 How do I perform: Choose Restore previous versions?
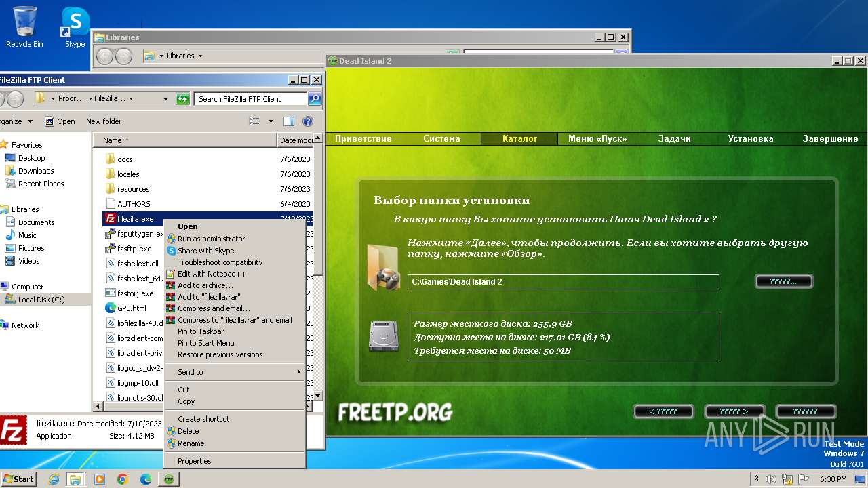pyautogui.click(x=235, y=354)
